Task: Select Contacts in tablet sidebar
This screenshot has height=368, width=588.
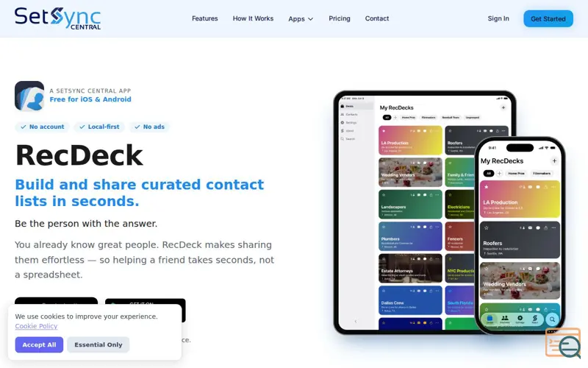Action: pos(349,114)
